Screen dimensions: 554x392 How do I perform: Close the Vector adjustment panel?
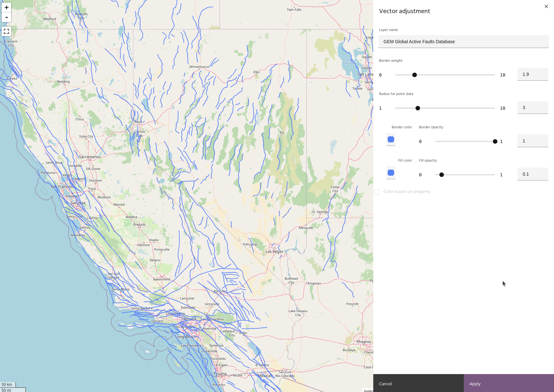pyautogui.click(x=546, y=6)
